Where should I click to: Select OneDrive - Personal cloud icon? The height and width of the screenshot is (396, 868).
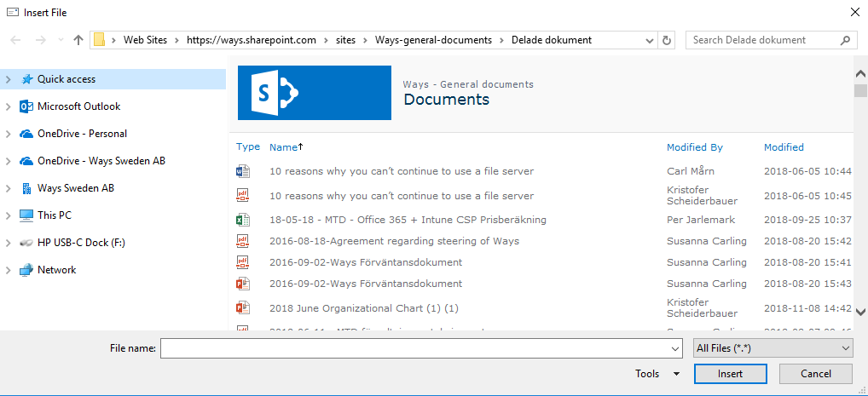tap(26, 134)
